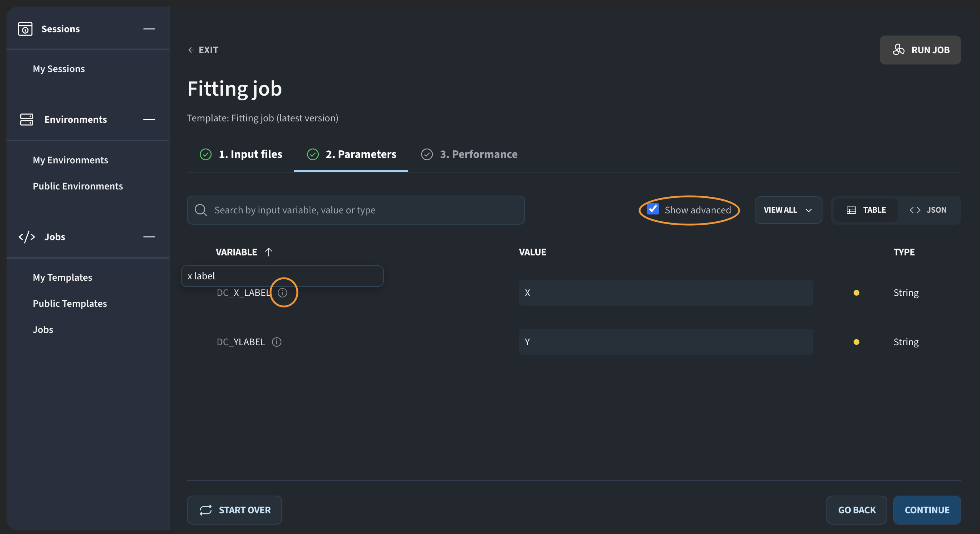Switch to TABLE view mode

pos(866,210)
